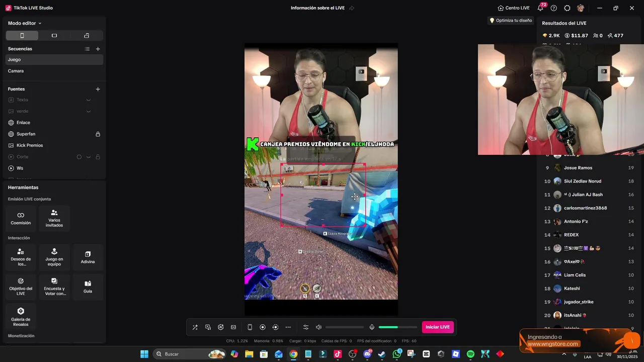Image resolution: width=644 pixels, height=362 pixels.
Task: Add a new source in Fuentes
Action: click(98, 89)
